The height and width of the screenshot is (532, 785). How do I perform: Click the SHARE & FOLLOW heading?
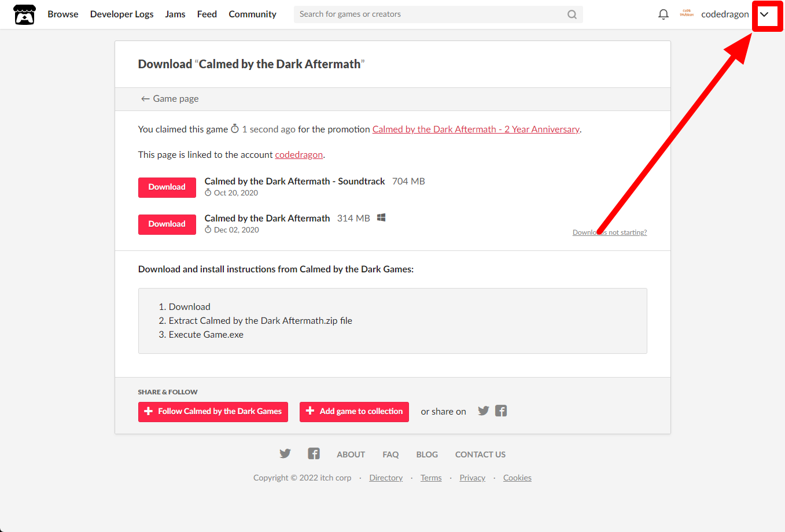click(x=168, y=392)
